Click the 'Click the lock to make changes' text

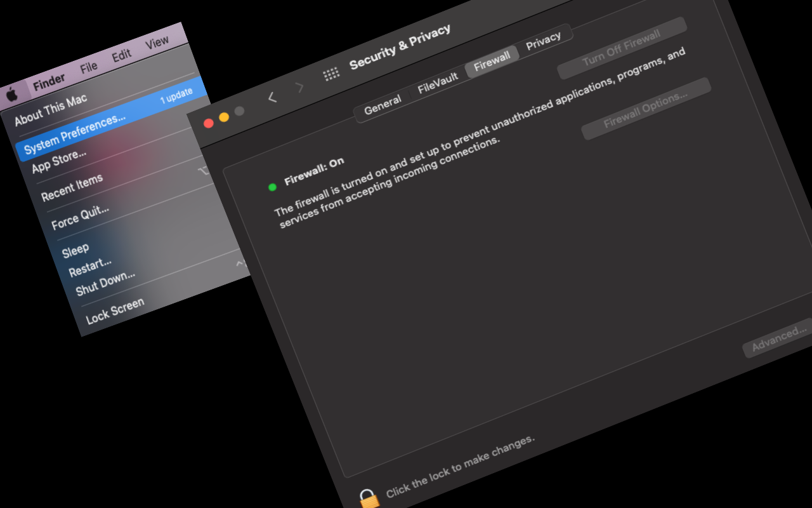click(461, 466)
